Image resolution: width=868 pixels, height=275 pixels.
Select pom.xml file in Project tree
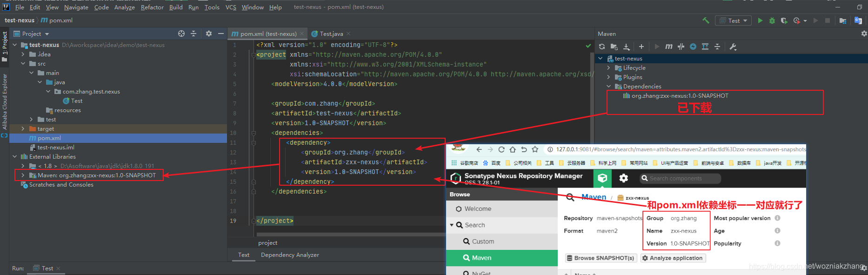(x=118, y=138)
